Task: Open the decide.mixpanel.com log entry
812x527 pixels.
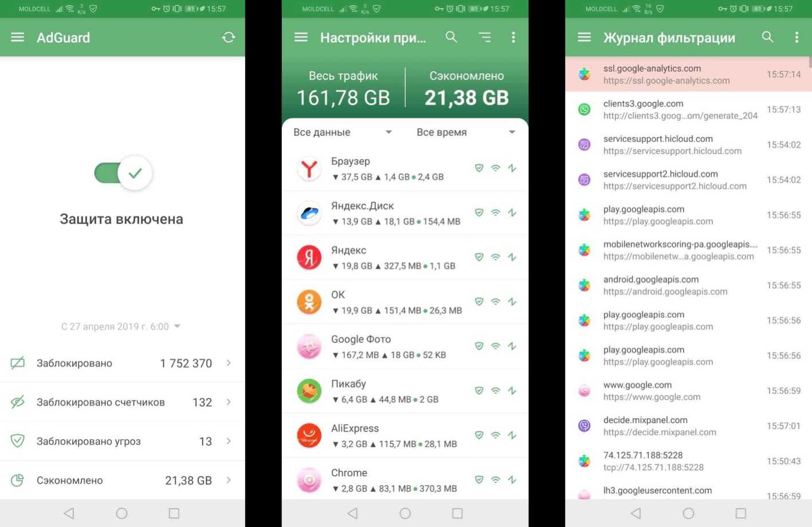Action: click(x=689, y=426)
